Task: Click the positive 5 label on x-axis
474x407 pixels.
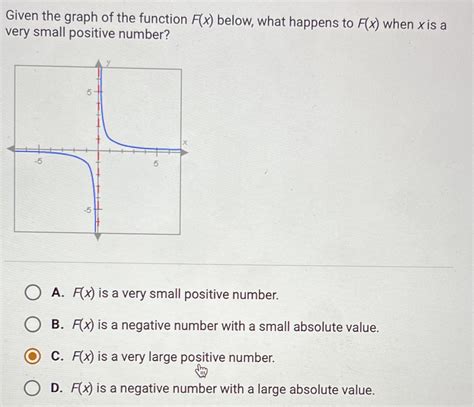Action: tap(156, 164)
